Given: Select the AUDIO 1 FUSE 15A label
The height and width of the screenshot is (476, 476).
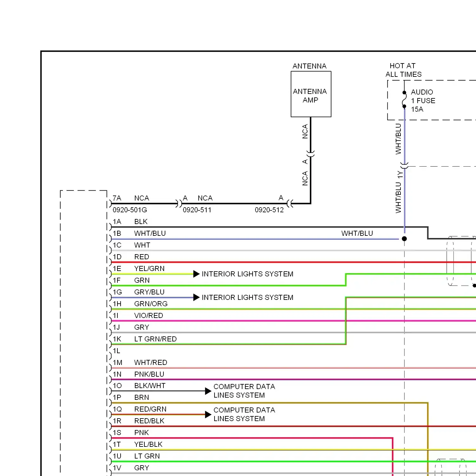Looking at the screenshot, I should [x=423, y=101].
